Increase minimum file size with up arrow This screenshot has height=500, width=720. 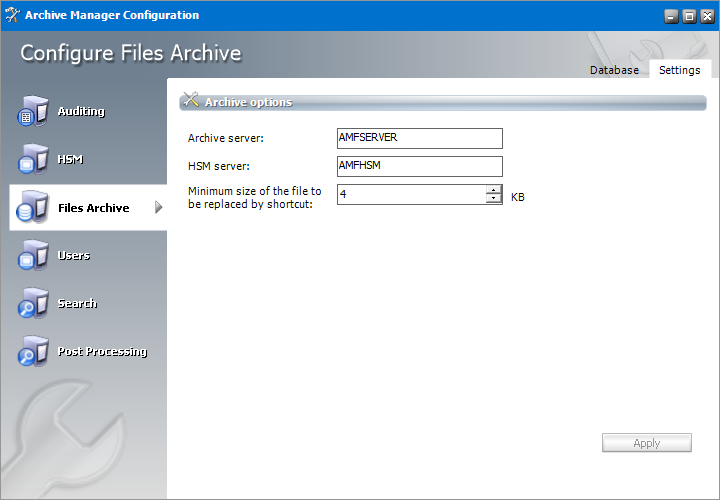[494, 190]
